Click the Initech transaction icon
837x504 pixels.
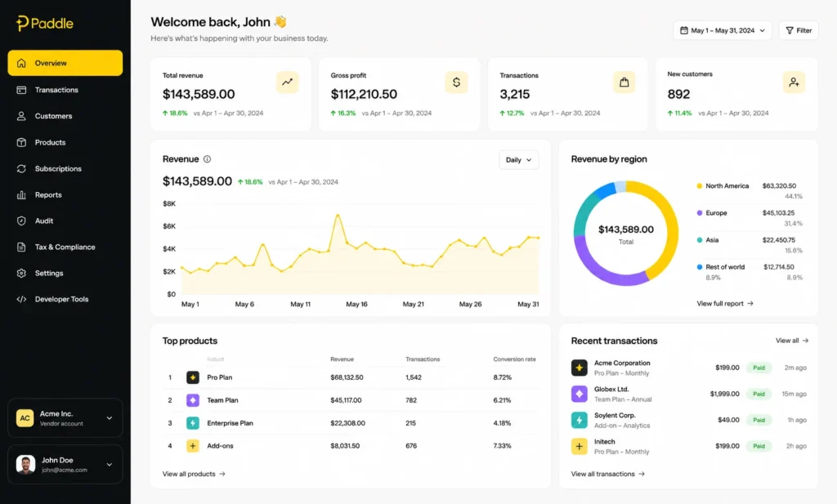580,446
